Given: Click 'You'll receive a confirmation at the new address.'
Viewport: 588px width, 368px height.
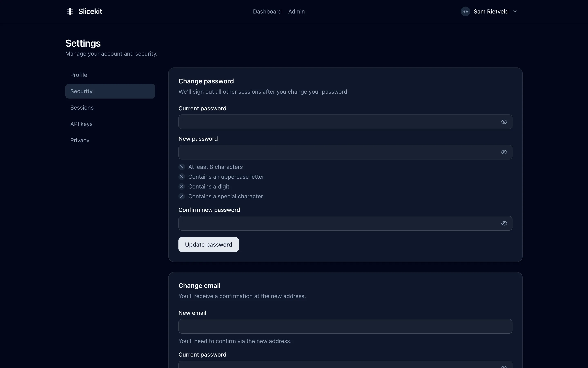Looking at the screenshot, I should coord(242,296).
